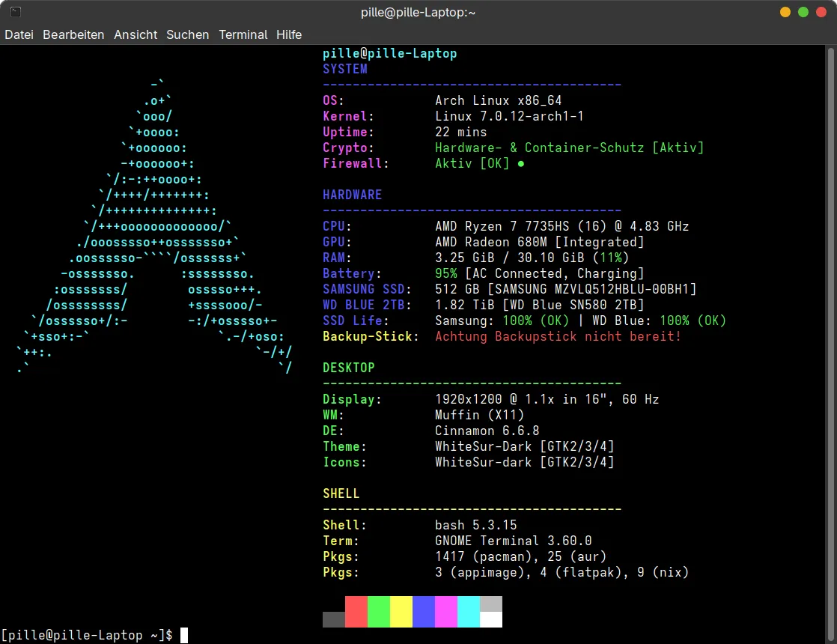
Task: Click the terminal icon in the title bar
Action: click(x=16, y=12)
